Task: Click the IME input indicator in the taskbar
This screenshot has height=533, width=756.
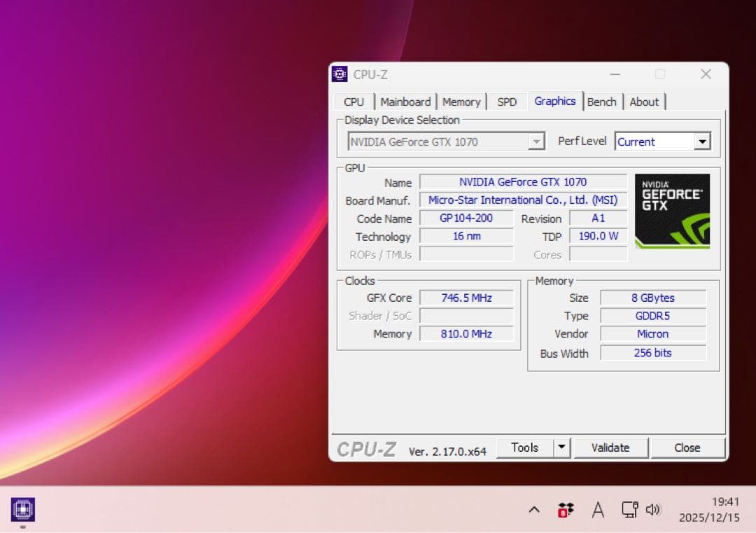Action: tap(598, 511)
